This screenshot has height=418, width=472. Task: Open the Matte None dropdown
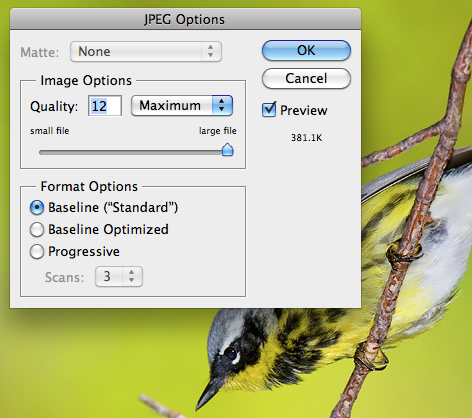pos(146,52)
